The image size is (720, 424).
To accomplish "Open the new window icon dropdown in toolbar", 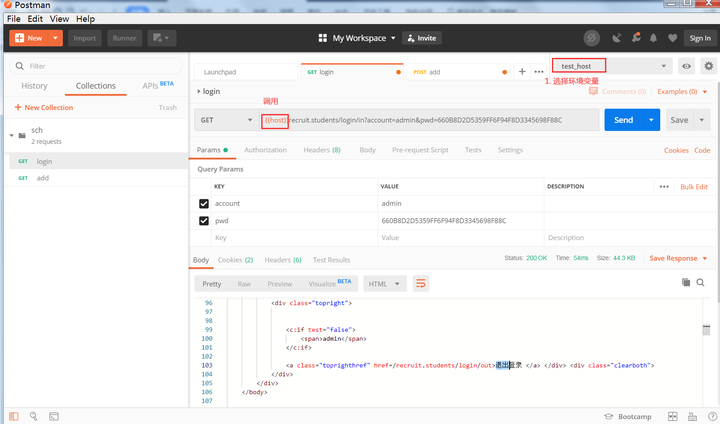I will click(x=162, y=38).
